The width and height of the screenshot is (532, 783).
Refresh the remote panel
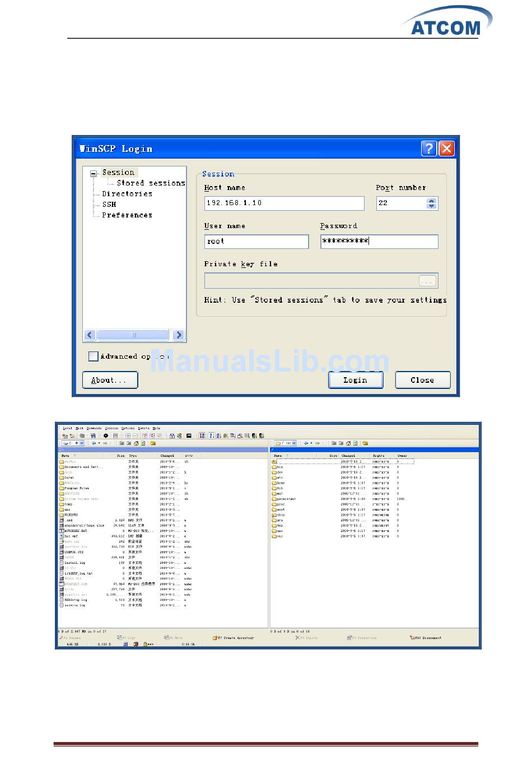(x=355, y=443)
